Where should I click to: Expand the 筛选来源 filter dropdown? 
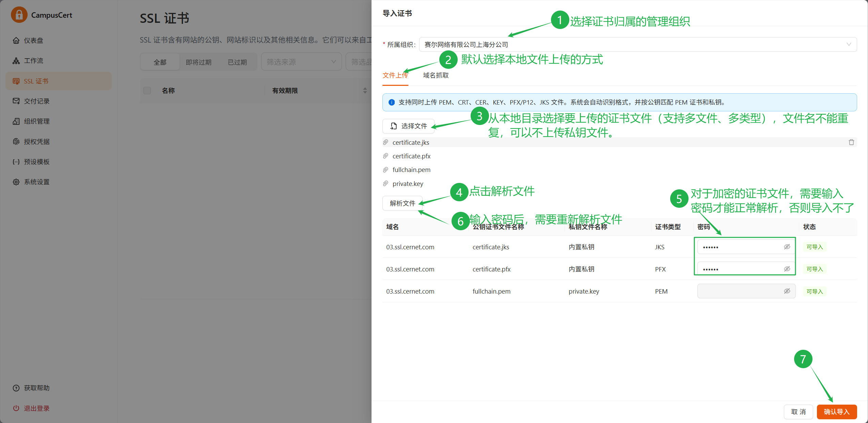pyautogui.click(x=301, y=62)
